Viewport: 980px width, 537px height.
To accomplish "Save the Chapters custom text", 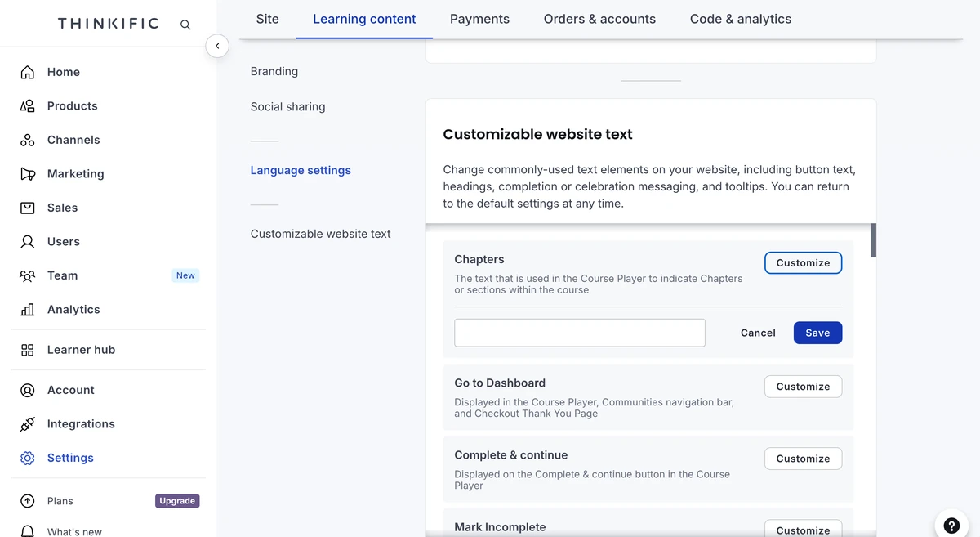I will tap(817, 333).
